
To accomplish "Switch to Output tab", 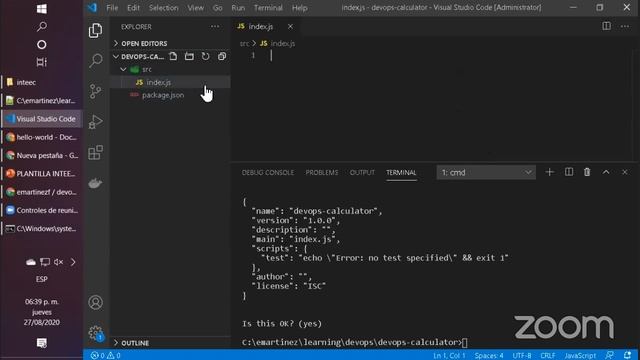I will tap(362, 173).
